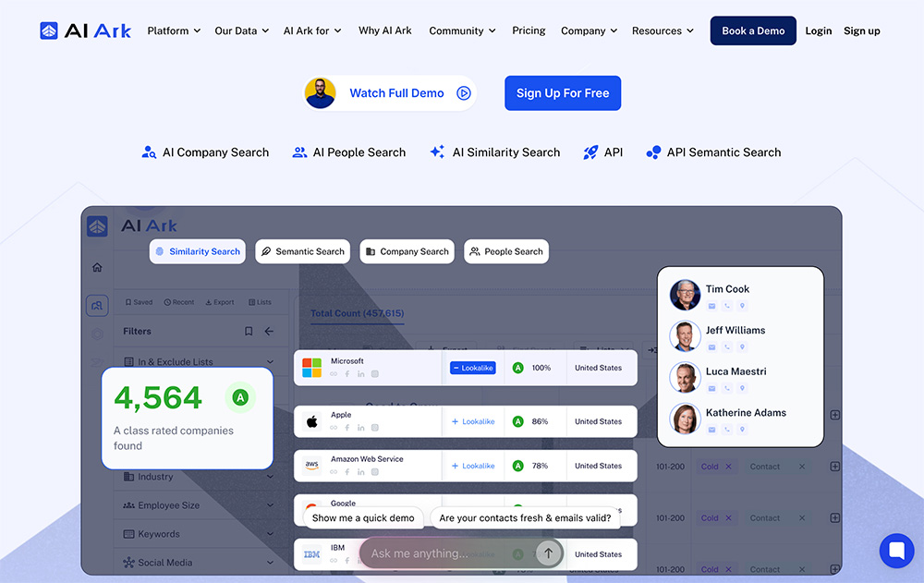This screenshot has height=583, width=924.
Task: Switch to Company Search pill
Action: 407,251
